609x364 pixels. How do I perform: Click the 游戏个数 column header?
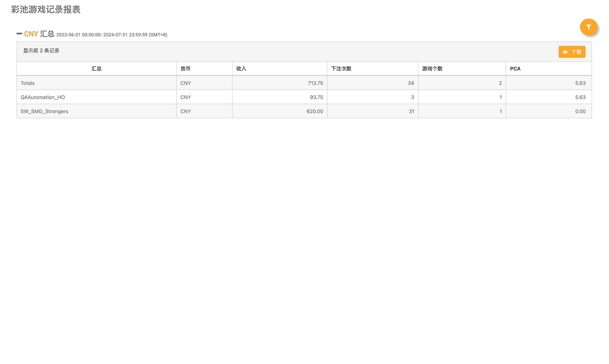point(432,69)
